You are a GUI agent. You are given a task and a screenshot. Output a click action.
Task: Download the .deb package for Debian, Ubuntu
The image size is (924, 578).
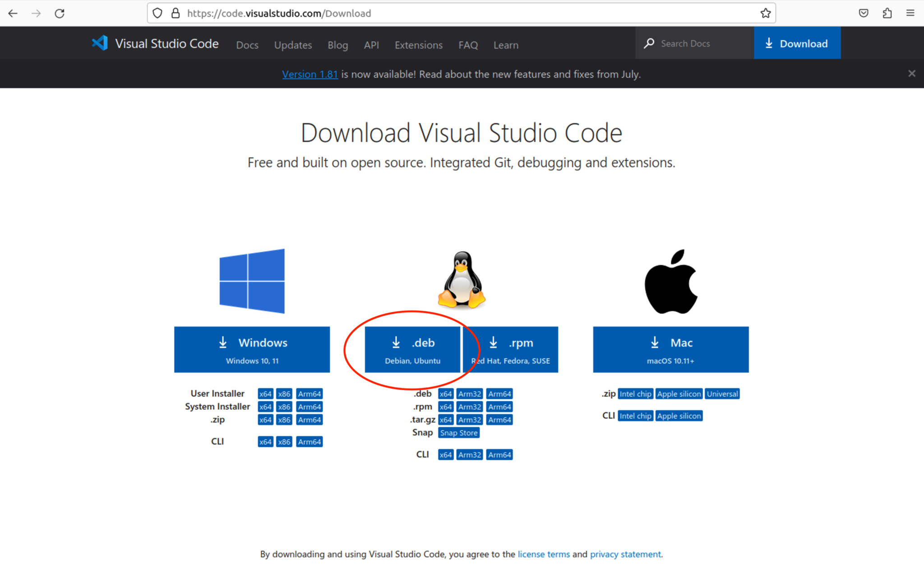(x=412, y=350)
